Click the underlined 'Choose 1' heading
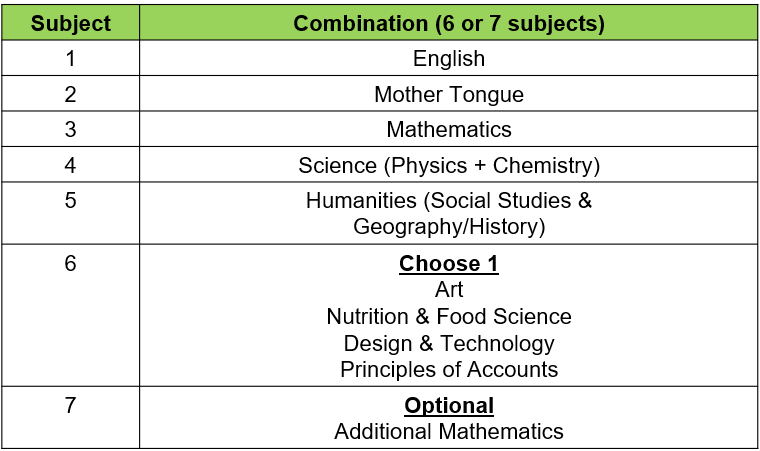The height and width of the screenshot is (451, 760). (449, 264)
